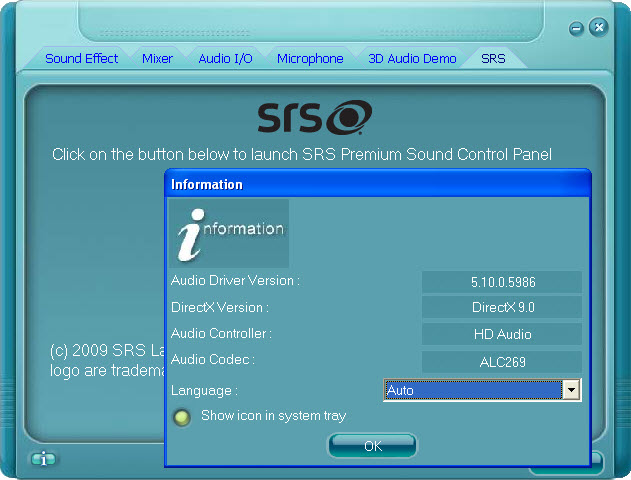
Task: Switch to the Mixer tab
Action: click(157, 59)
